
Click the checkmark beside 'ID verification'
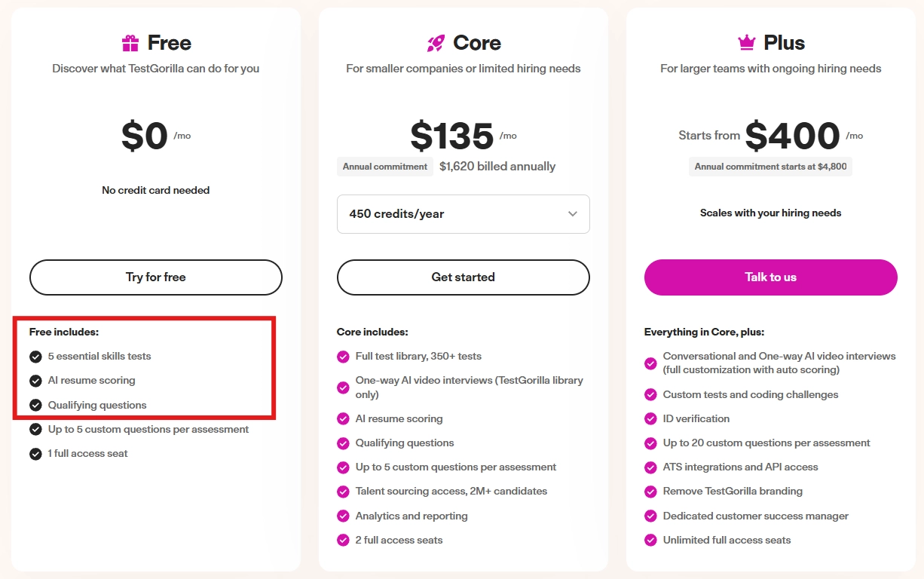click(651, 418)
